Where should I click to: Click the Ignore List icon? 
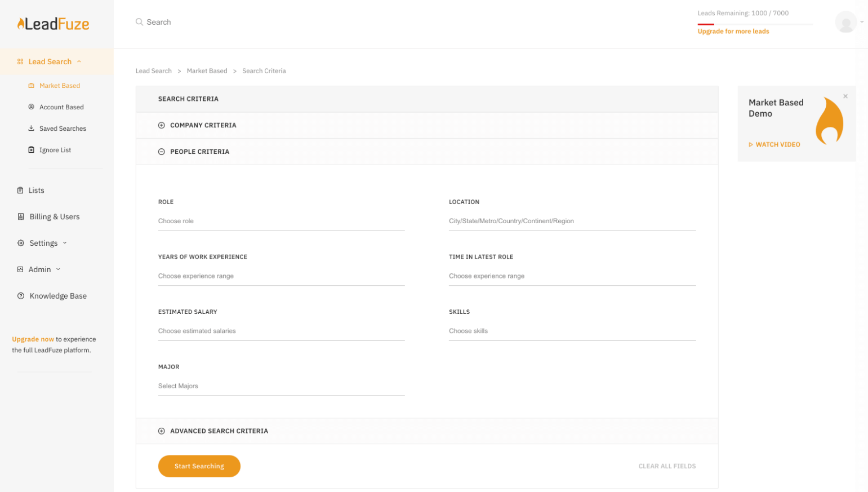(x=32, y=150)
